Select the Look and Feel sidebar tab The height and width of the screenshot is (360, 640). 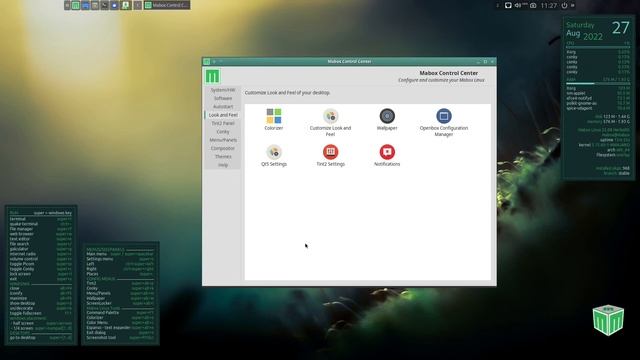(223, 115)
